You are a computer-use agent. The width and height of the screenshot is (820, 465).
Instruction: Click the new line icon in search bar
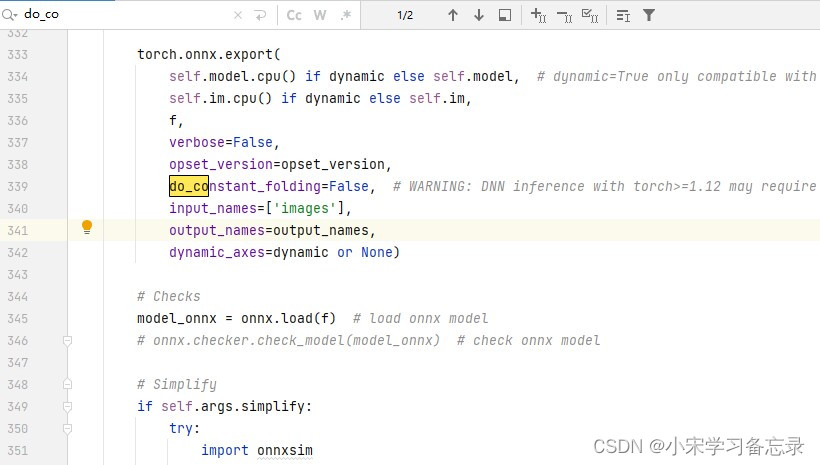click(x=260, y=15)
